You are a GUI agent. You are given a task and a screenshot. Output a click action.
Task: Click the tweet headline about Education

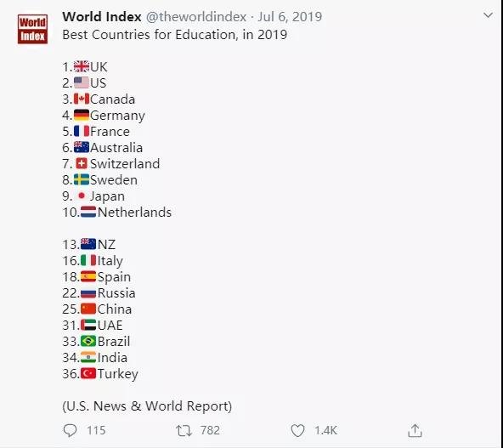(x=174, y=35)
